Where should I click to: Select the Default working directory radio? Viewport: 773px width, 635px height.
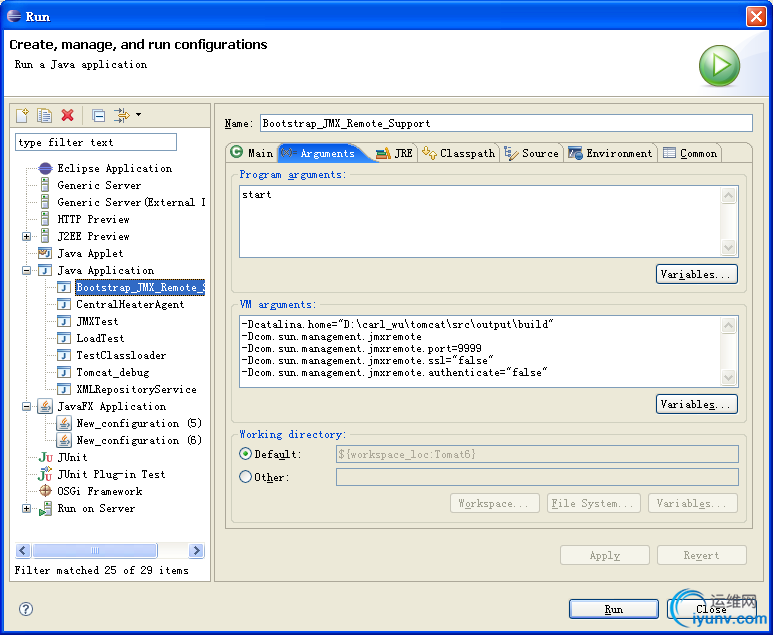[x=245, y=454]
